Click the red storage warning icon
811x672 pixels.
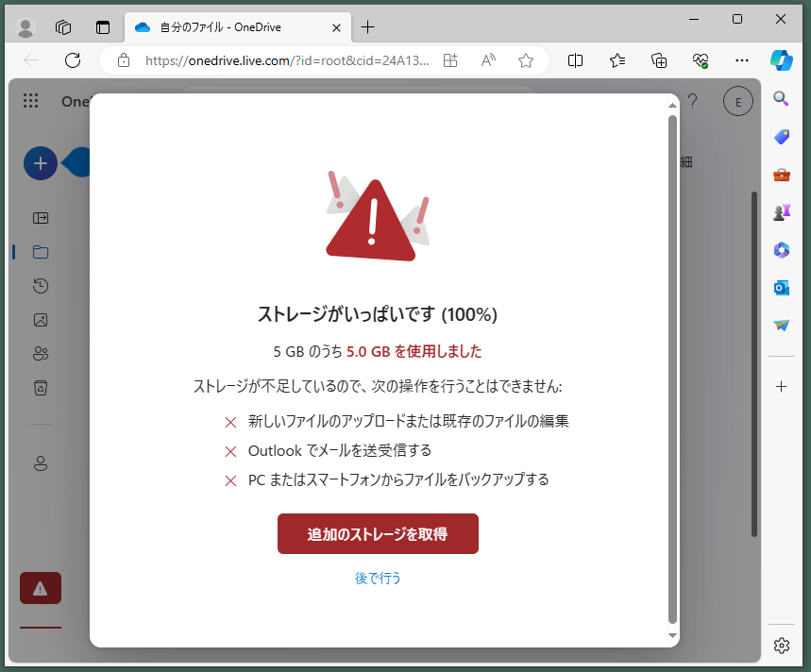tap(41, 588)
